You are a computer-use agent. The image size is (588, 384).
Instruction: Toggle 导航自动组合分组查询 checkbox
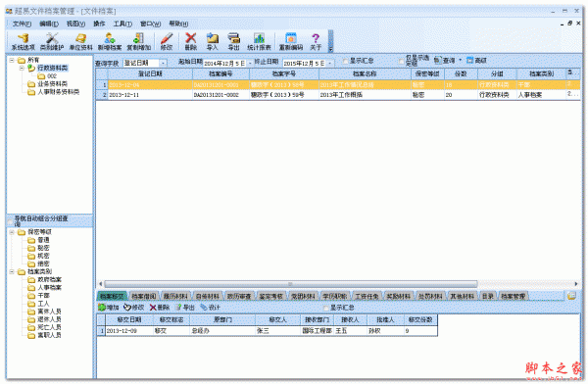pyautogui.click(x=10, y=222)
